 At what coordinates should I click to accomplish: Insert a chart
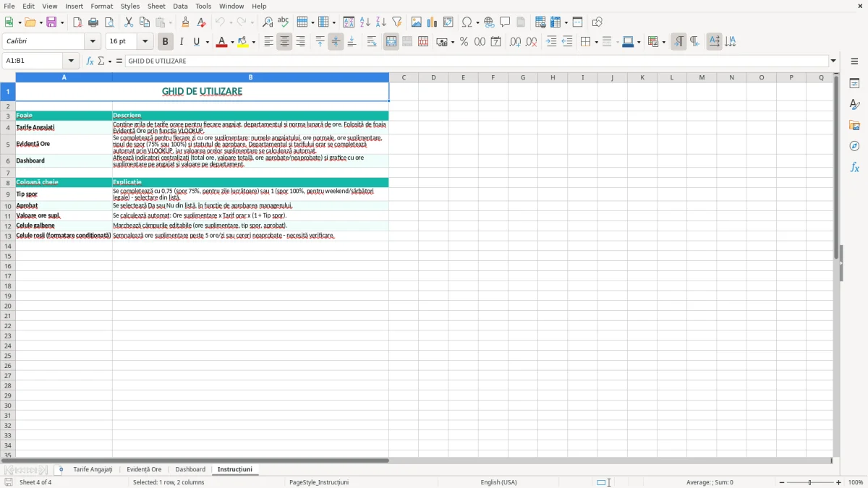433,22
